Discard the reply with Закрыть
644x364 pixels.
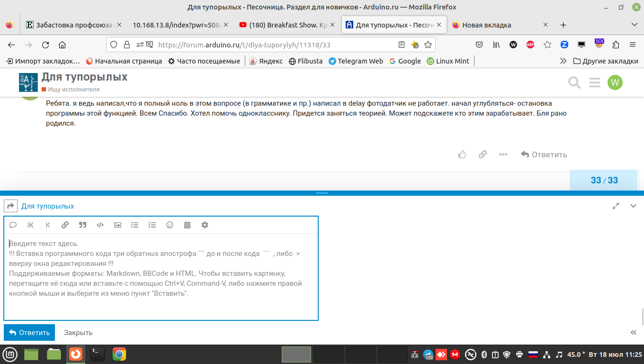(x=78, y=333)
